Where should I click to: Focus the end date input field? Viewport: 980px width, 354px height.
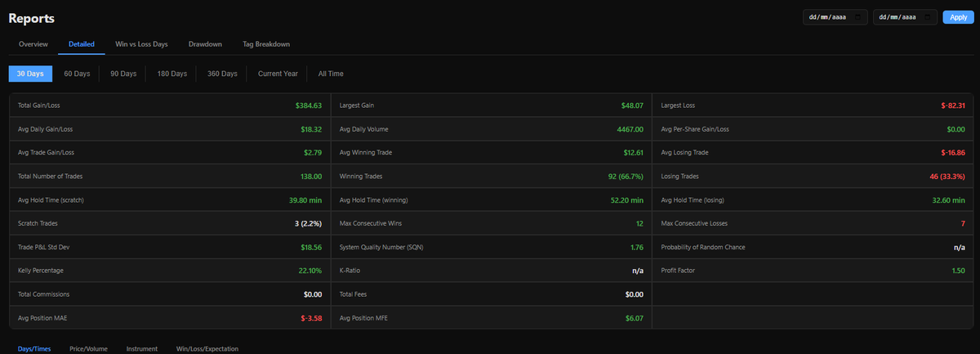906,17
